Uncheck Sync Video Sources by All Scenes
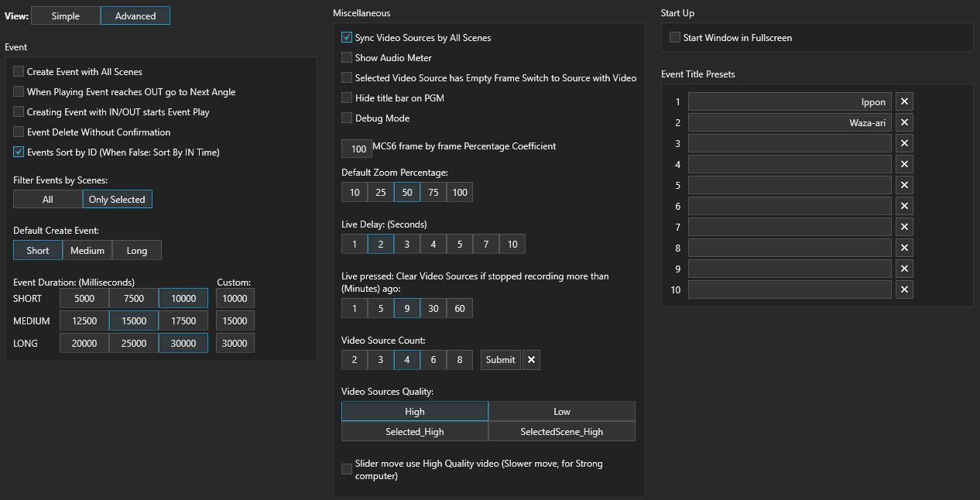The image size is (980, 500). [x=347, y=37]
